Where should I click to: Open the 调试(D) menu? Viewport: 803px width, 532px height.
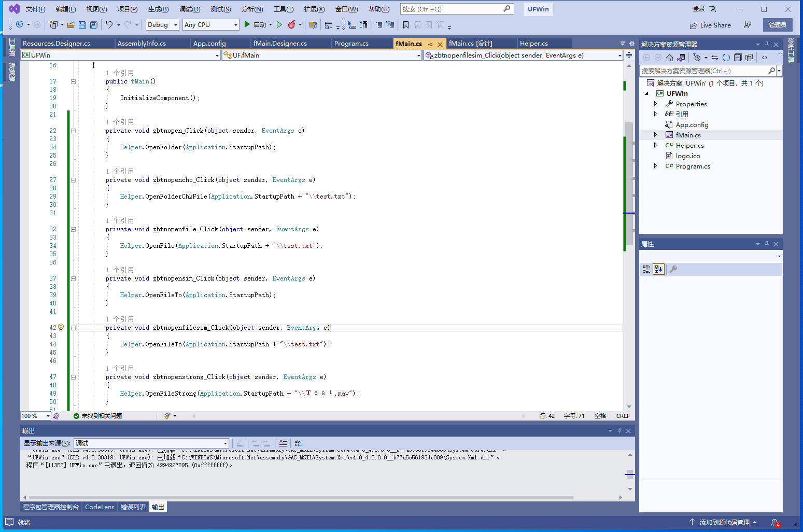click(190, 9)
